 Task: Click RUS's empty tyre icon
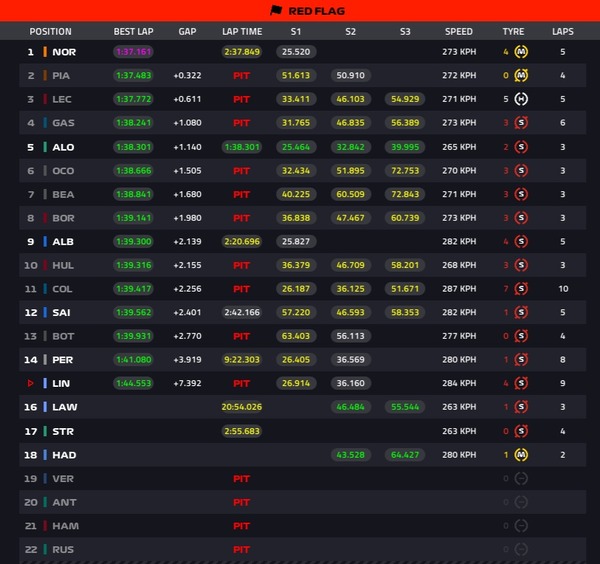tap(521, 550)
